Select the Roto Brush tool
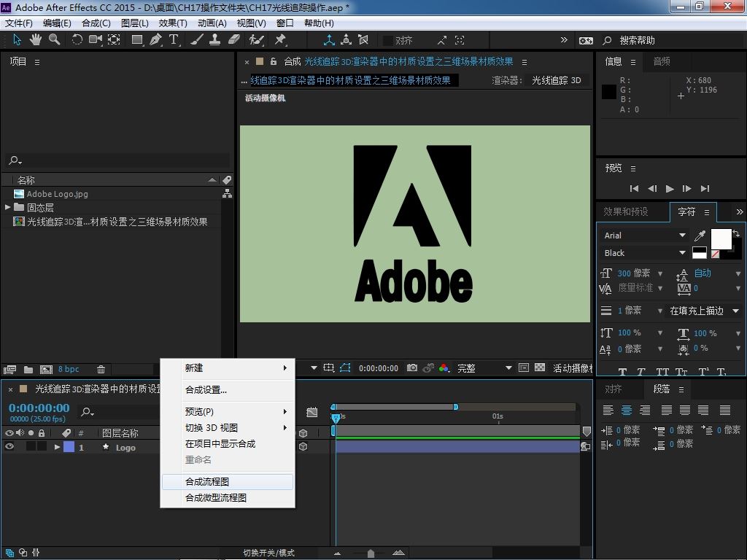747x560 pixels. point(256,40)
